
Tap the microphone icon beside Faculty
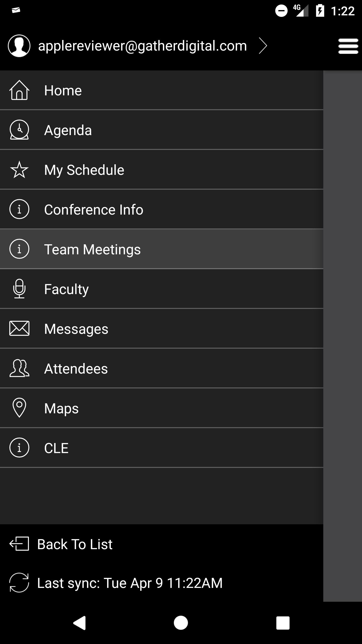pos(19,289)
